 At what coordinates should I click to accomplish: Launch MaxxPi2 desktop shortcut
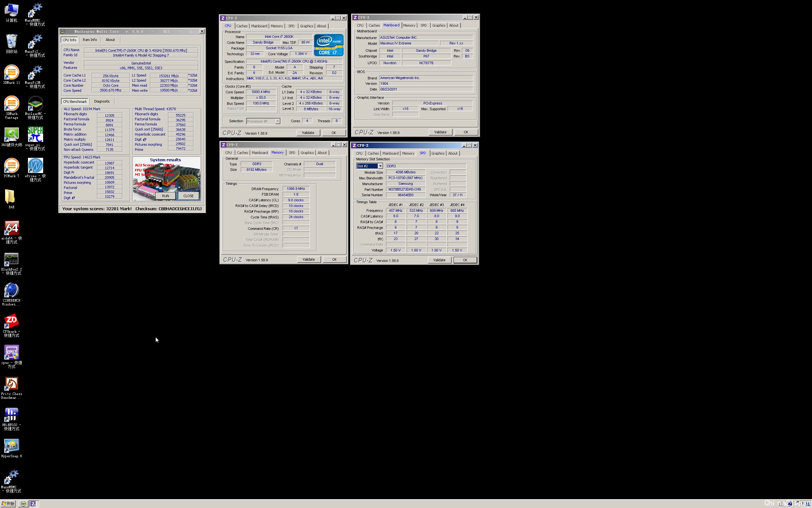click(x=35, y=45)
